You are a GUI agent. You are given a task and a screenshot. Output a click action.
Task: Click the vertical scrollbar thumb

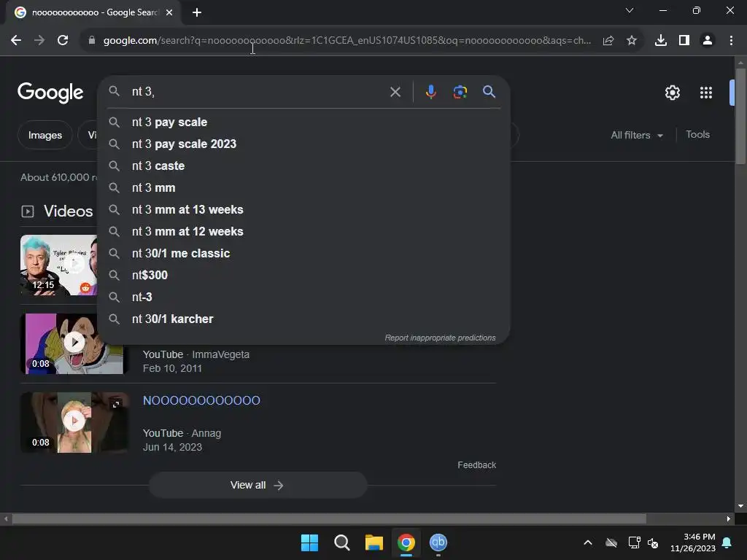(740, 117)
